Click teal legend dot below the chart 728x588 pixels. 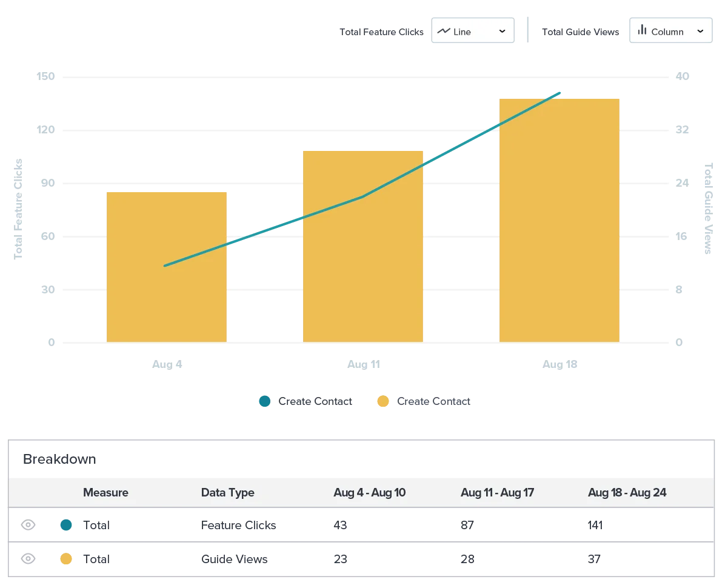[264, 401]
